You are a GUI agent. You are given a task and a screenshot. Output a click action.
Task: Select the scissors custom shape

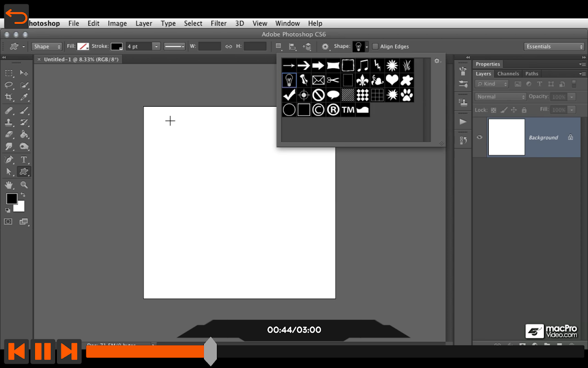coord(333,80)
